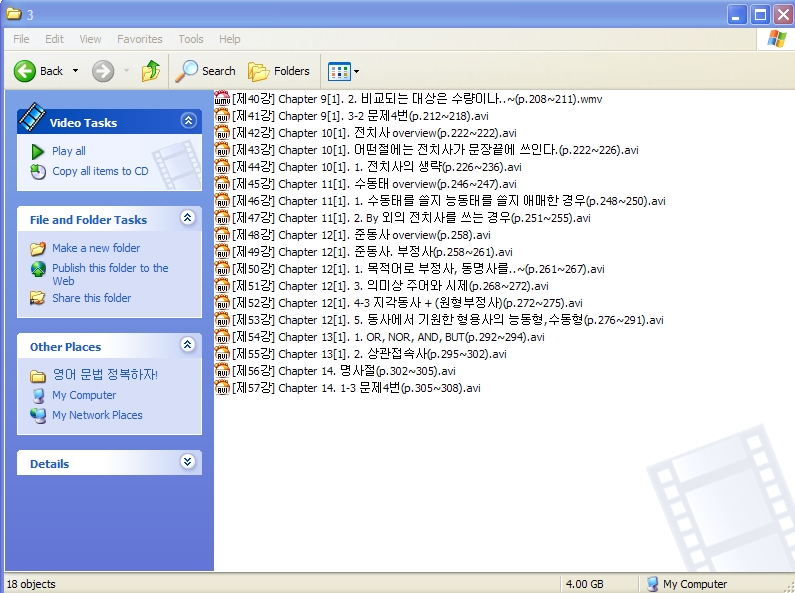Click Share this folder link
The height and width of the screenshot is (593, 795).
tap(91, 298)
